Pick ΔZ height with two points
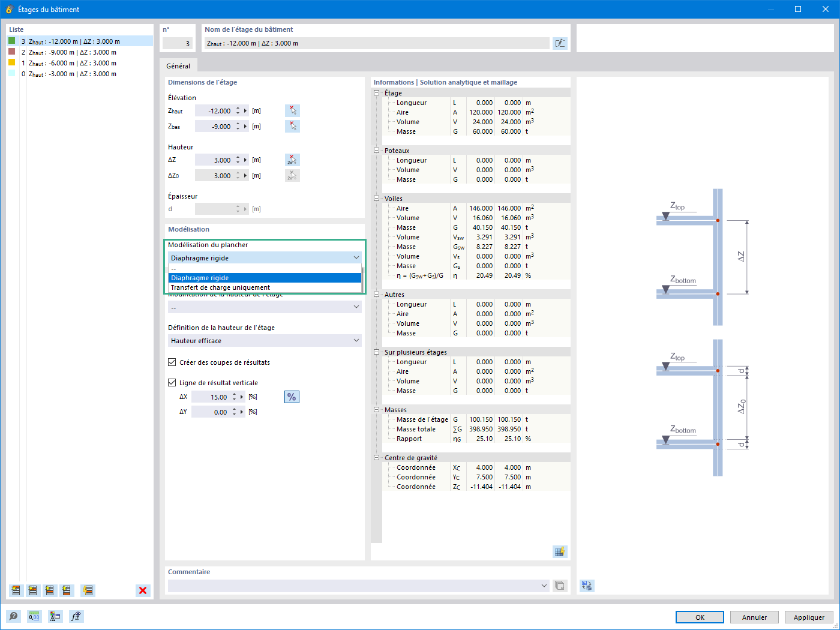 tap(292, 160)
